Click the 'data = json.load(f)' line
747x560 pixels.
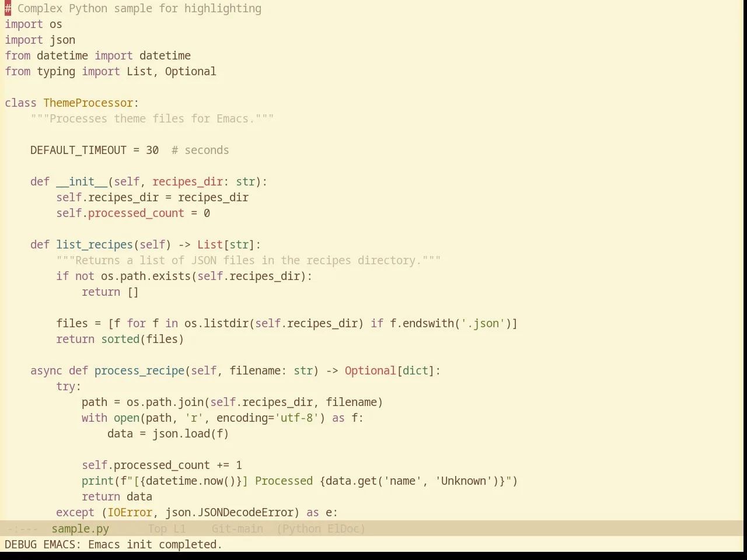(x=168, y=433)
